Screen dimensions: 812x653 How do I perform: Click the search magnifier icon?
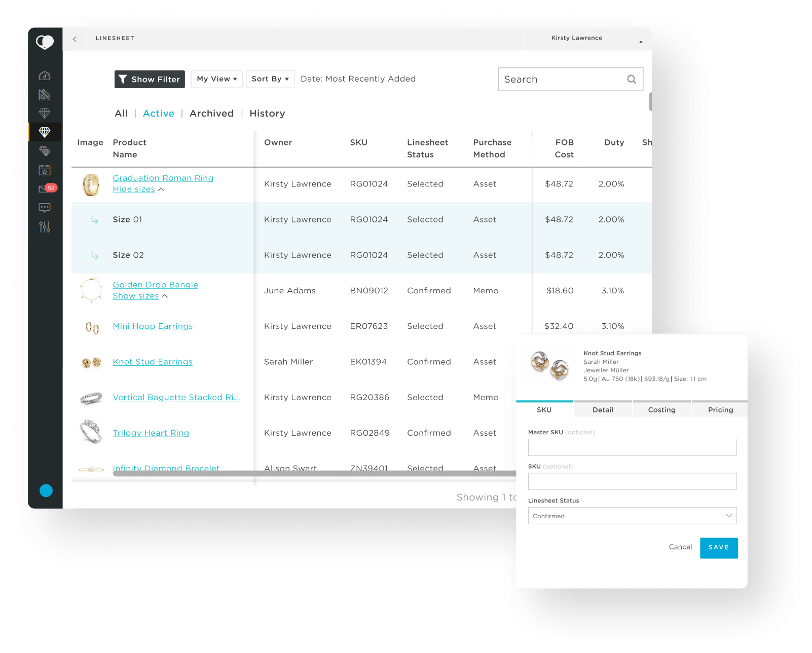631,80
